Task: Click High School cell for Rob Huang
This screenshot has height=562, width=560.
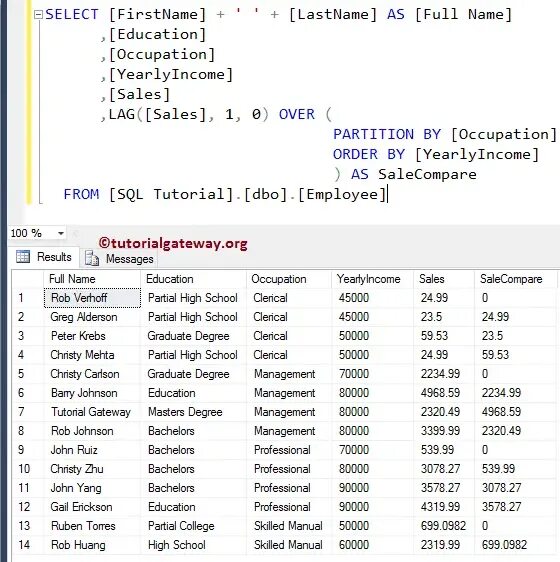Action: [193, 545]
